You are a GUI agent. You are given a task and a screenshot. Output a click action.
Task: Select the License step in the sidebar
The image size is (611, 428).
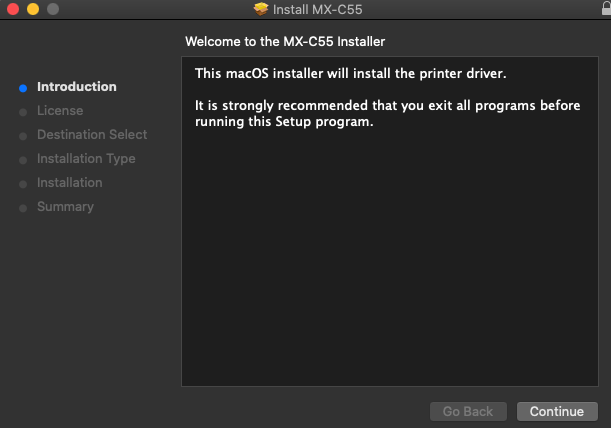pyautogui.click(x=60, y=111)
